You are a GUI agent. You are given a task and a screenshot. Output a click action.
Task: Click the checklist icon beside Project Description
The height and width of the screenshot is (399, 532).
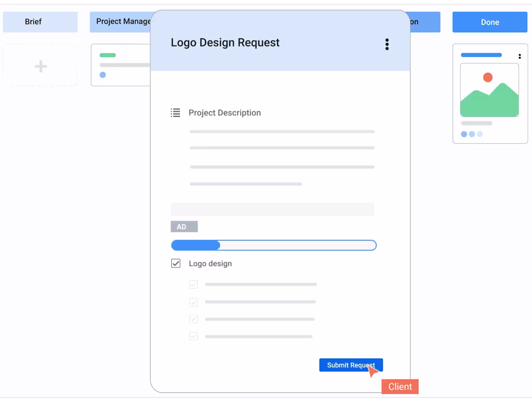tap(175, 112)
